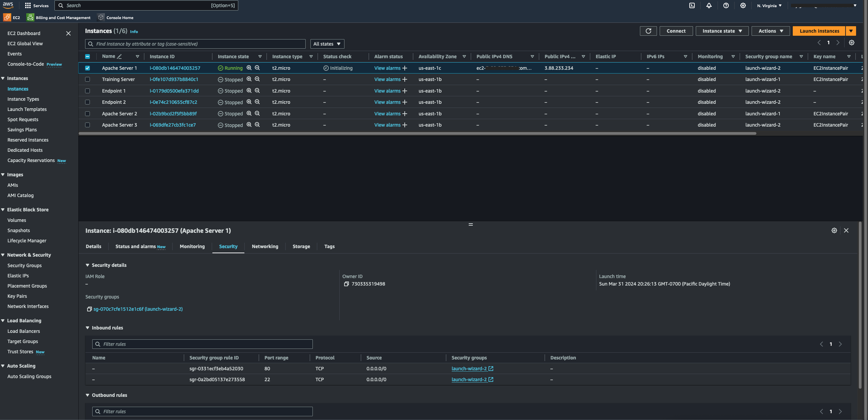Open the Actions dropdown
The image size is (868, 420).
[x=770, y=31]
